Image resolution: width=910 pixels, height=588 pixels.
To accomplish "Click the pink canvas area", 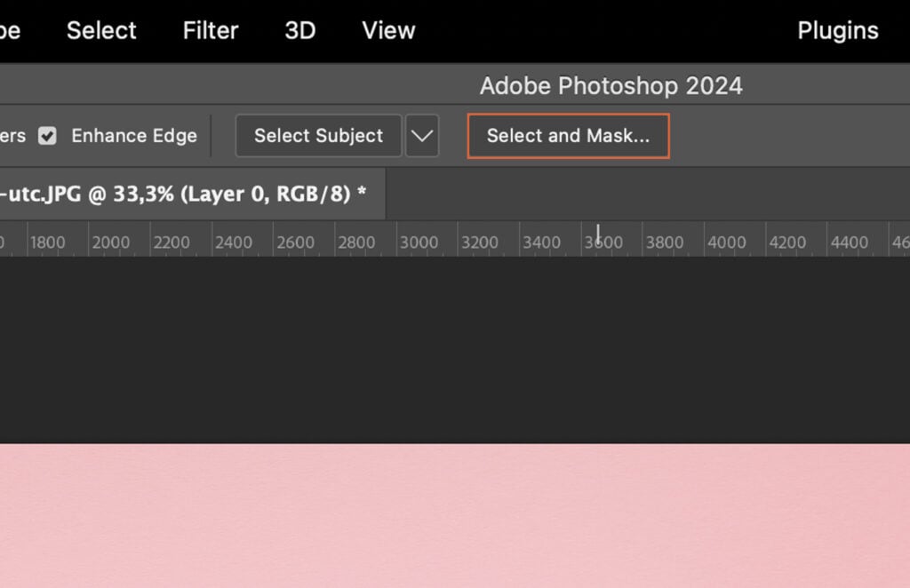I will [455, 515].
